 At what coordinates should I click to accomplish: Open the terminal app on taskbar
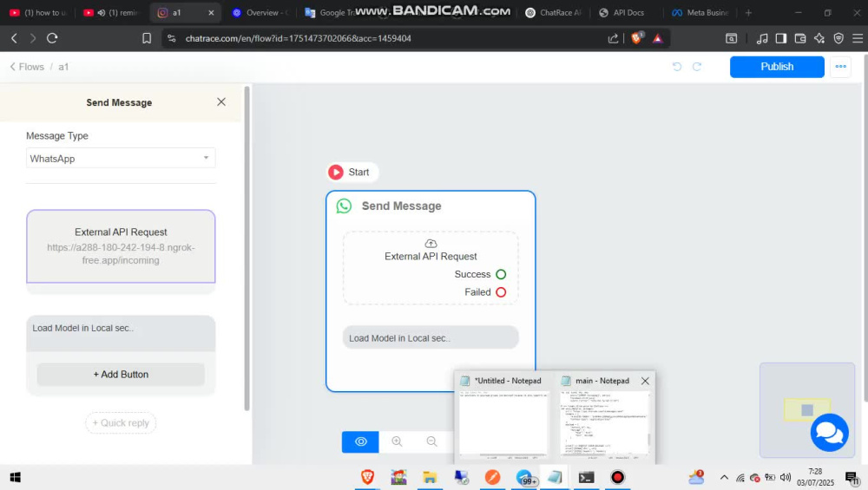tap(586, 477)
